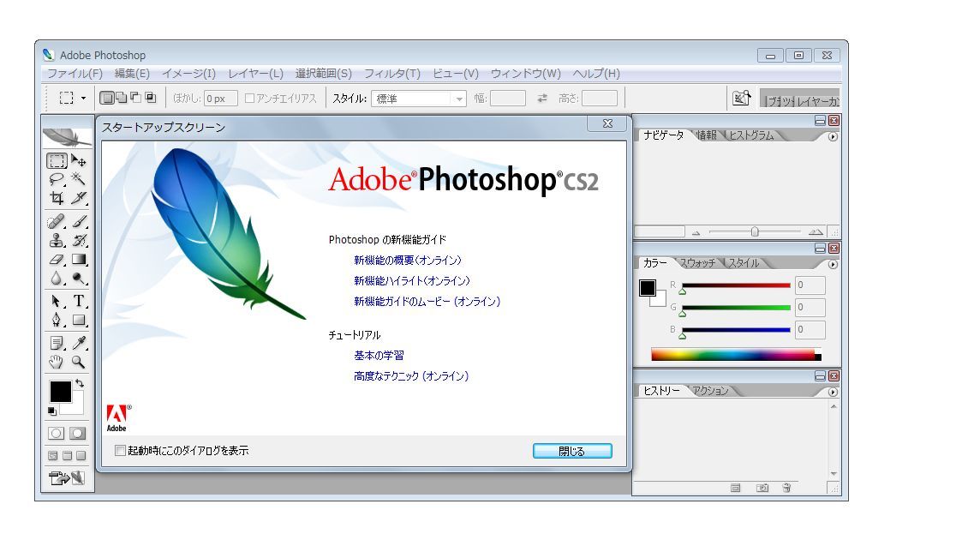
Task: Switch to Quick Mask mode
Action: point(77,434)
